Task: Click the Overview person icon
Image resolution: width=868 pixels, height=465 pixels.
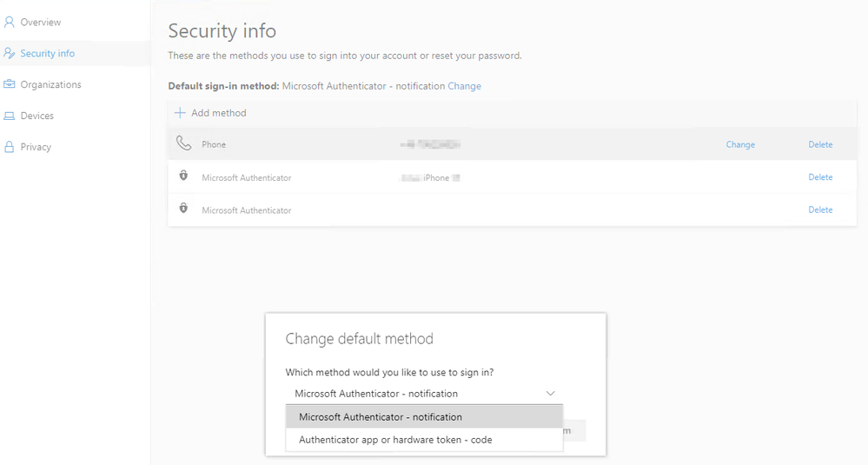Action: coord(10,22)
